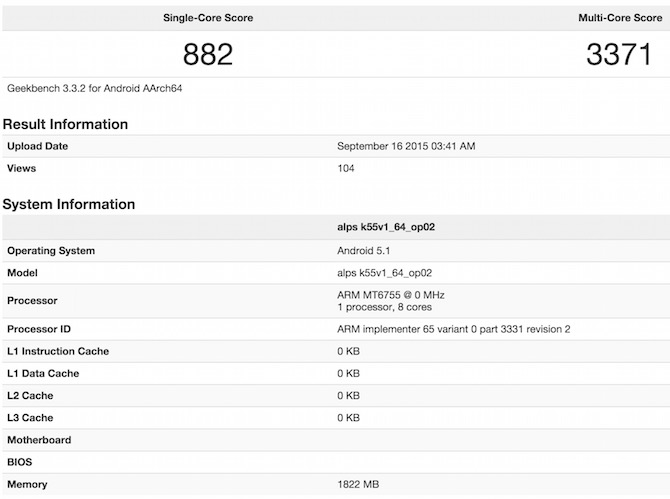Screen dimensions: 670x499
Task: Select the single-core score value 882
Action: (208, 53)
